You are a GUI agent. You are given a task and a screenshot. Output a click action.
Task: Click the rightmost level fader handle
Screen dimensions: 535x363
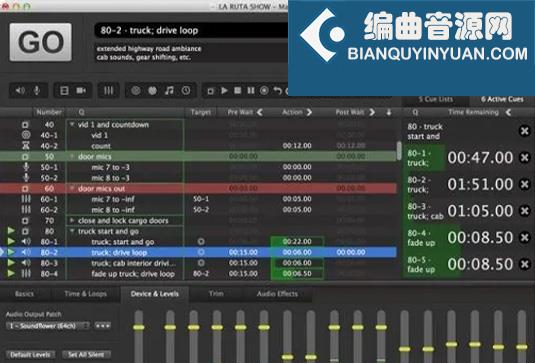[x=522, y=347]
